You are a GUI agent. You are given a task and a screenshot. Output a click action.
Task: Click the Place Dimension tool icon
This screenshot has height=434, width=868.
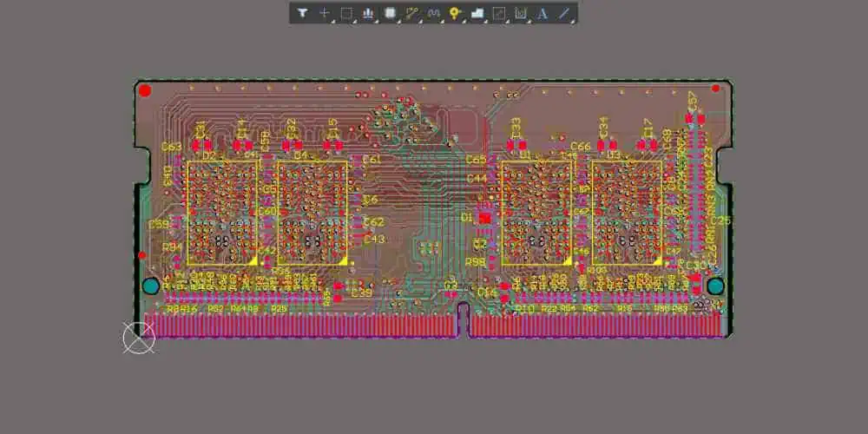tap(499, 13)
